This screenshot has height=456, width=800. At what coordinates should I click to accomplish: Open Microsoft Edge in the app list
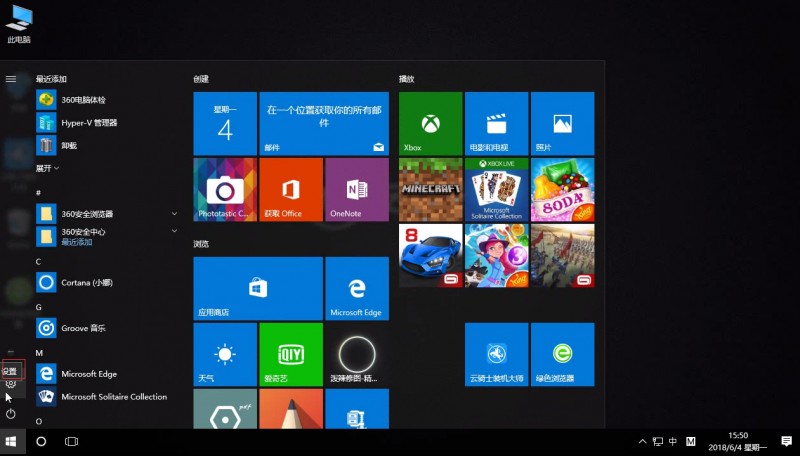105,374
